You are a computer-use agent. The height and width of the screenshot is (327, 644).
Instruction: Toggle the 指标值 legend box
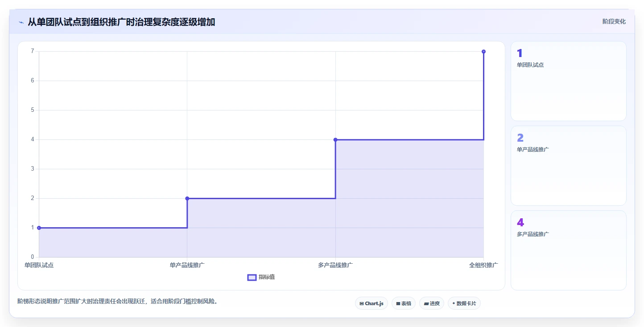pyautogui.click(x=252, y=277)
